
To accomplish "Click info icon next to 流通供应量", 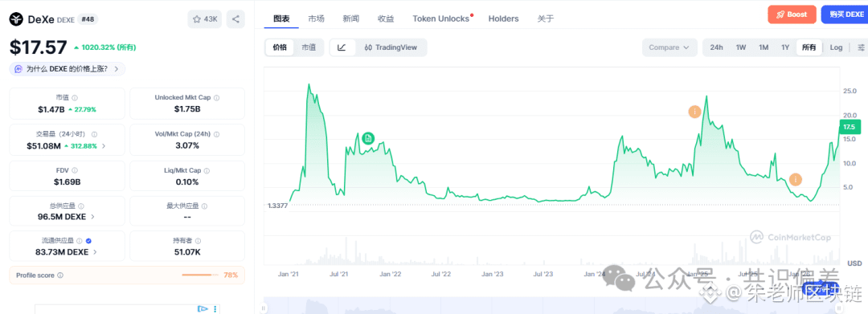I will pyautogui.click(x=80, y=241).
